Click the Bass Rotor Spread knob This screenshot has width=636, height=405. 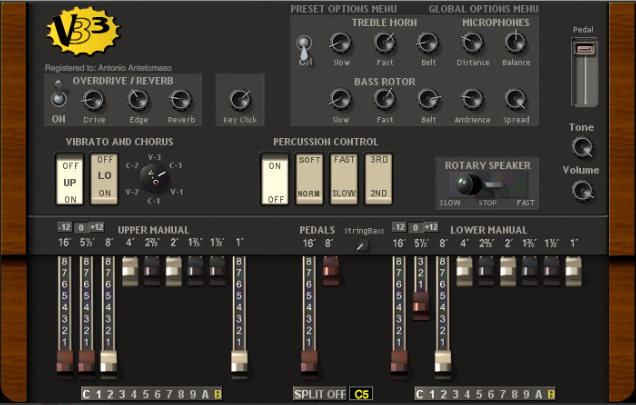pos(516,99)
